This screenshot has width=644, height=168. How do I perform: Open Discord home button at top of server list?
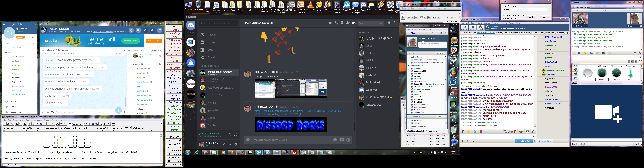coord(191,25)
